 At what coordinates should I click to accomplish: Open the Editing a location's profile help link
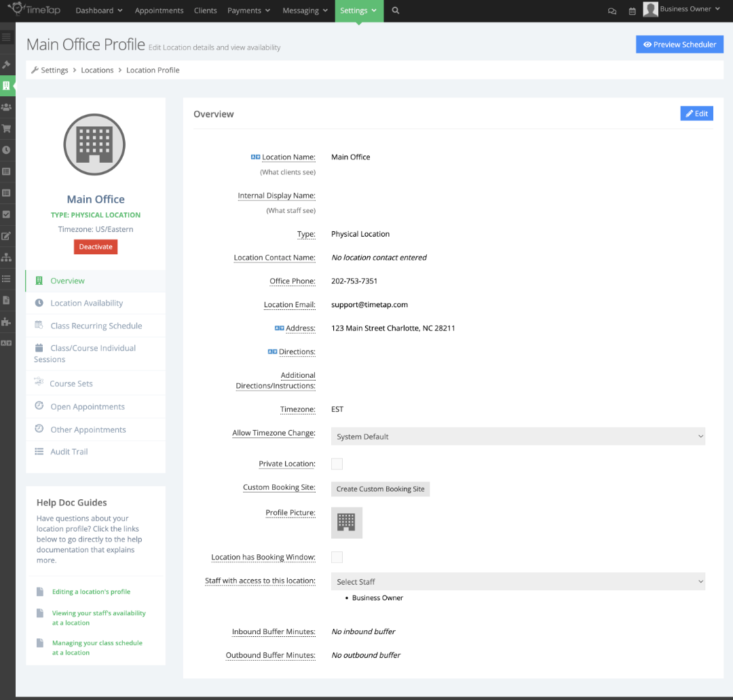90,591
